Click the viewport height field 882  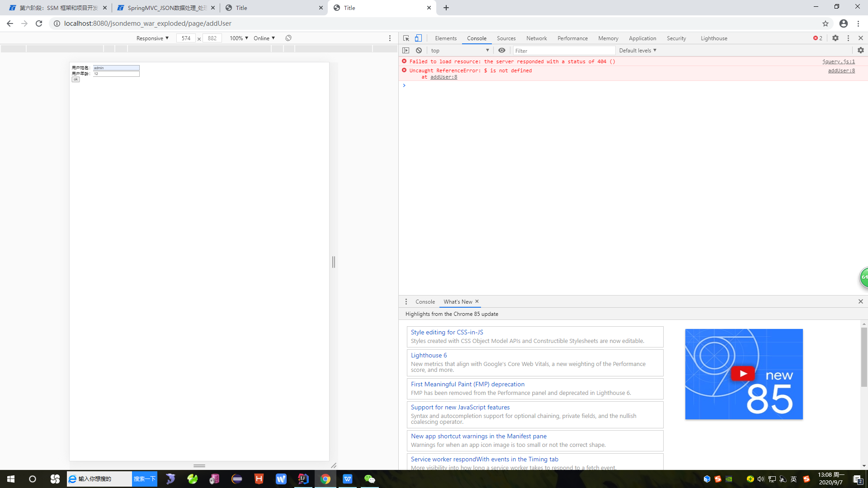click(x=212, y=38)
